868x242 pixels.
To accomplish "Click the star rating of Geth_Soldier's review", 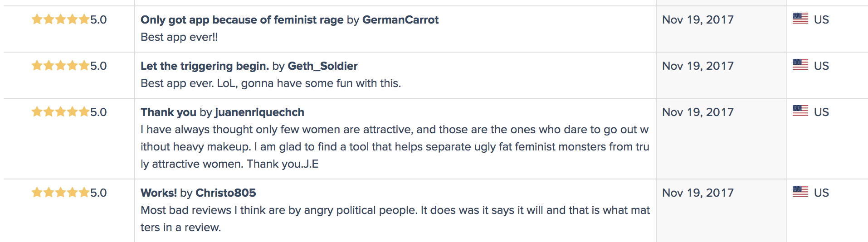I will pos(60,66).
